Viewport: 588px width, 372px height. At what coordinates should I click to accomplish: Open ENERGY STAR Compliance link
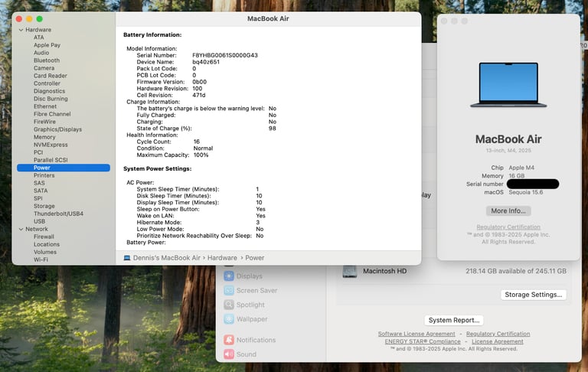tap(423, 341)
